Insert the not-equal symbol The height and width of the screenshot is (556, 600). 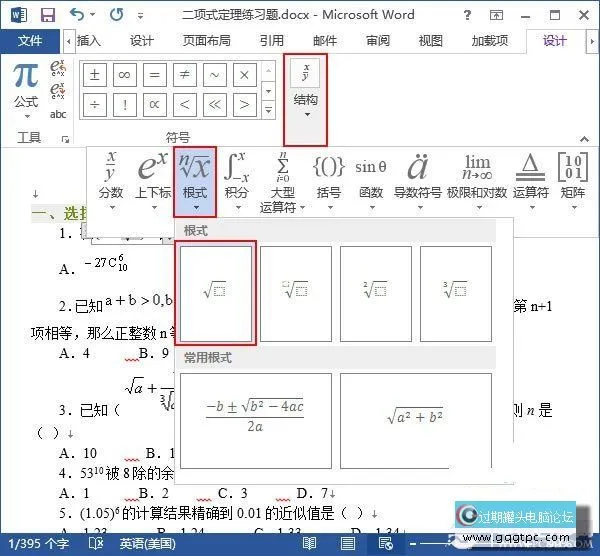tap(185, 76)
